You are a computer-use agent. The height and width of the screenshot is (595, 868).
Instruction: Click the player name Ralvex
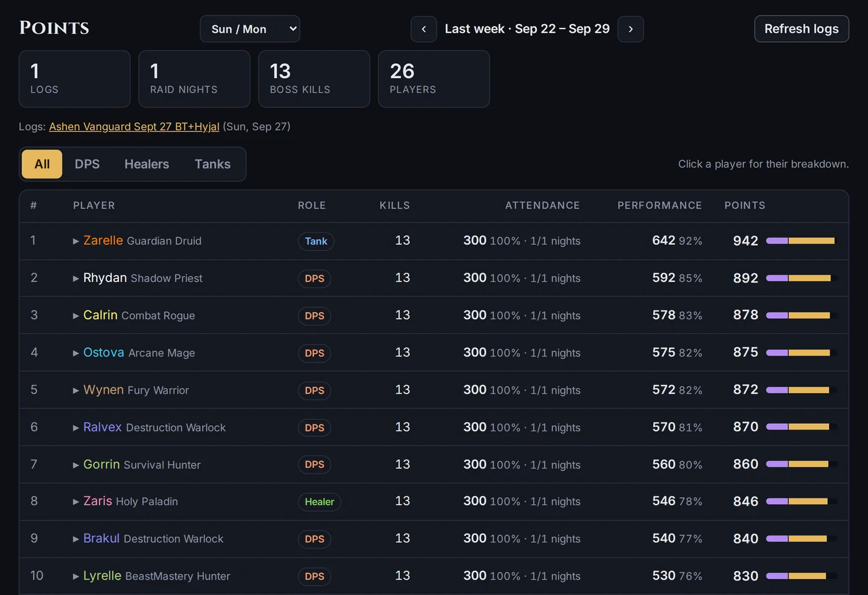[x=102, y=426]
